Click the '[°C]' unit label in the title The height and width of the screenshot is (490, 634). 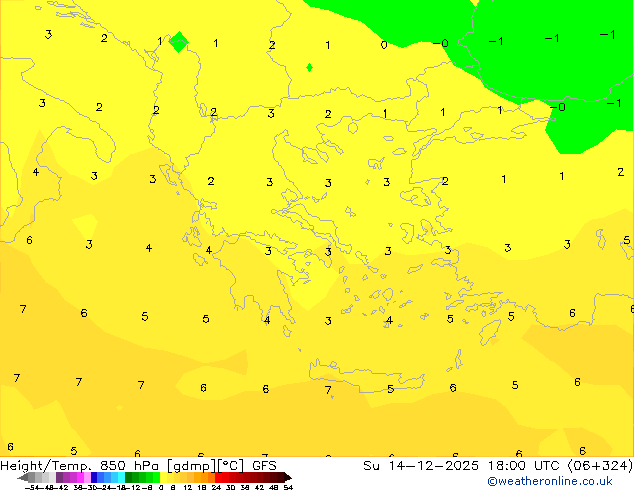[x=231, y=466]
